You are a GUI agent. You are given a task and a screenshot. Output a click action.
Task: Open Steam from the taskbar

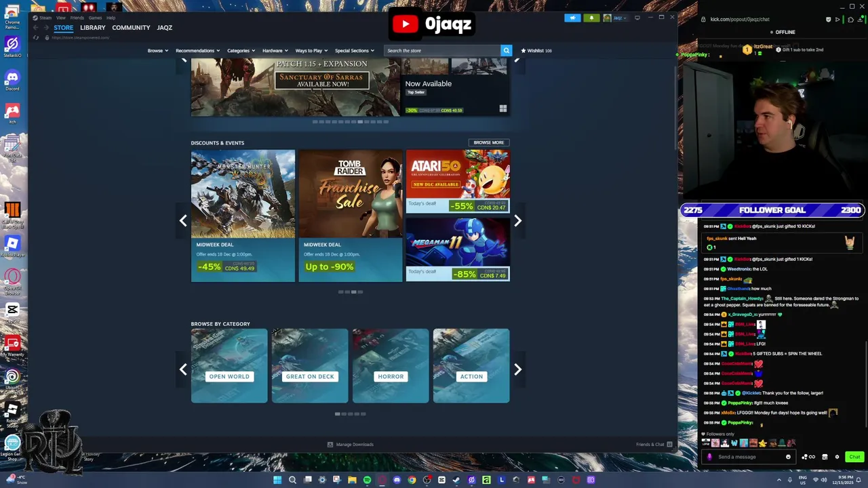(456, 480)
